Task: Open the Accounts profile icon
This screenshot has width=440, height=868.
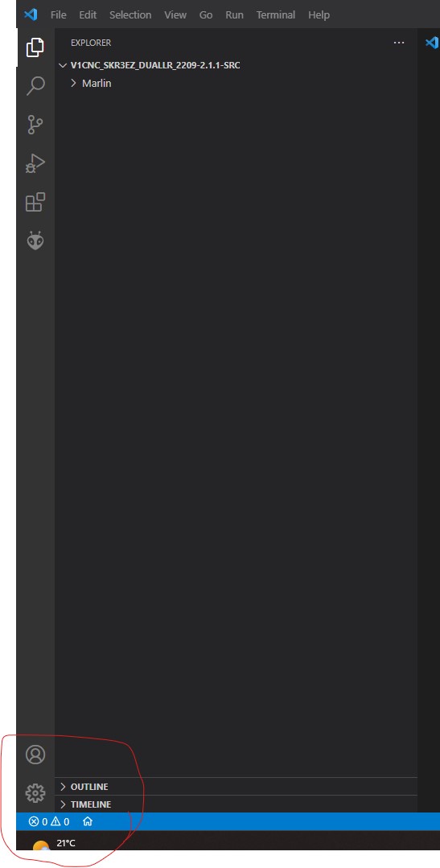Action: (35, 755)
